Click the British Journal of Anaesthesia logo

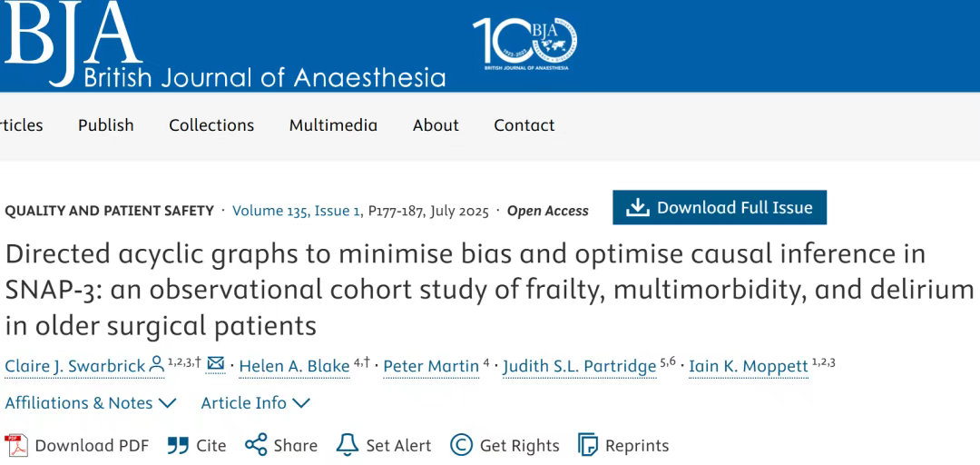click(225, 44)
